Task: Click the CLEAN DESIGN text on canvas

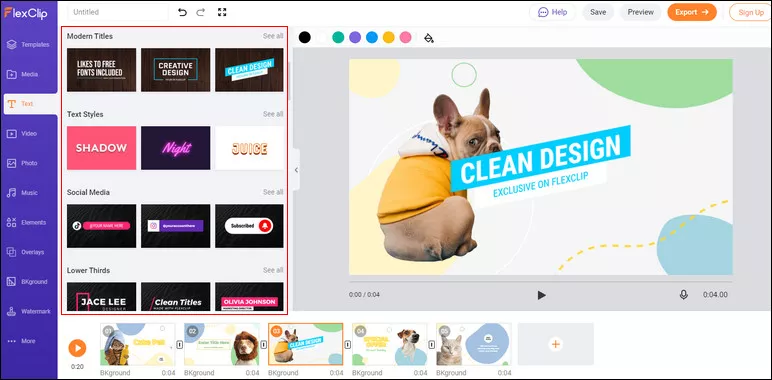Action: tap(540, 158)
